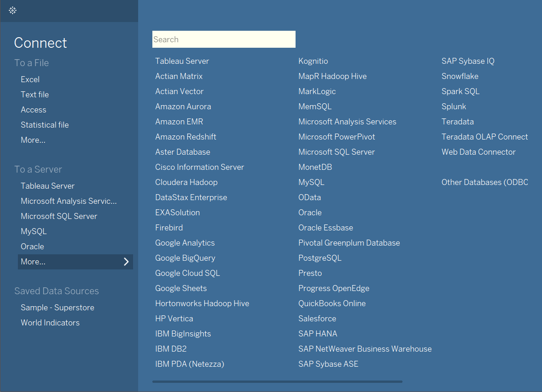Choose Google BigQuery connector

pyautogui.click(x=185, y=258)
